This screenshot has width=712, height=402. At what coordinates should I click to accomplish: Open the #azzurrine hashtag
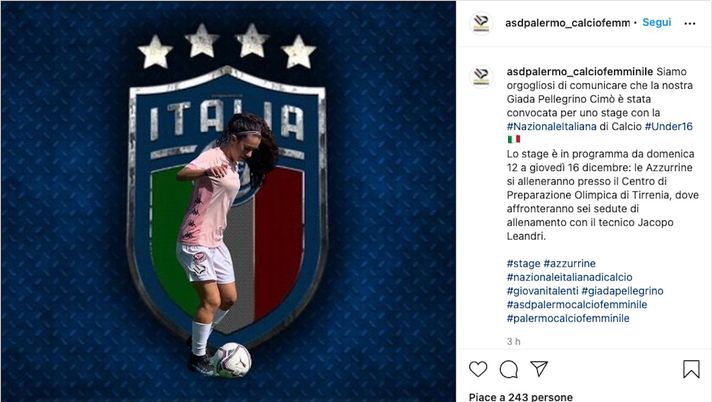click(569, 263)
